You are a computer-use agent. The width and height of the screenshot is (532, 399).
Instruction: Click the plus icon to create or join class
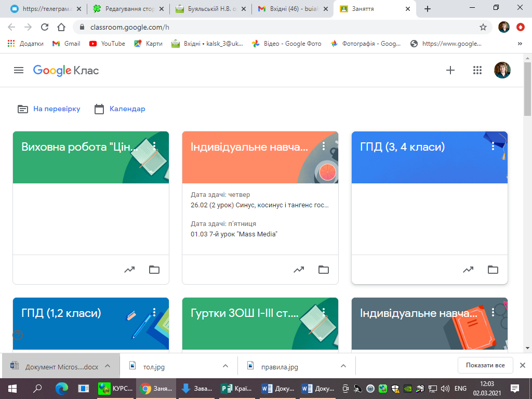pyautogui.click(x=450, y=70)
